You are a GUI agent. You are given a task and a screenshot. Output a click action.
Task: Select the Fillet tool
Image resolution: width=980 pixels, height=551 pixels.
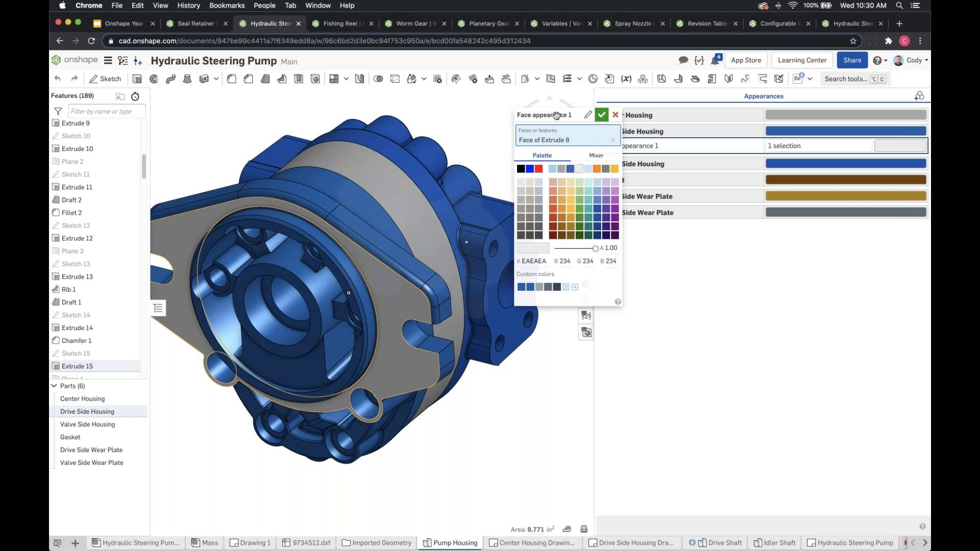(x=232, y=79)
